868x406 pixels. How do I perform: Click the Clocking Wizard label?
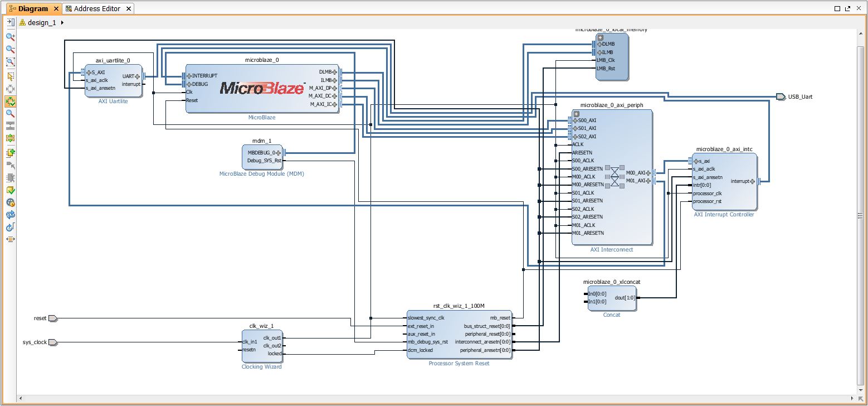pos(262,367)
